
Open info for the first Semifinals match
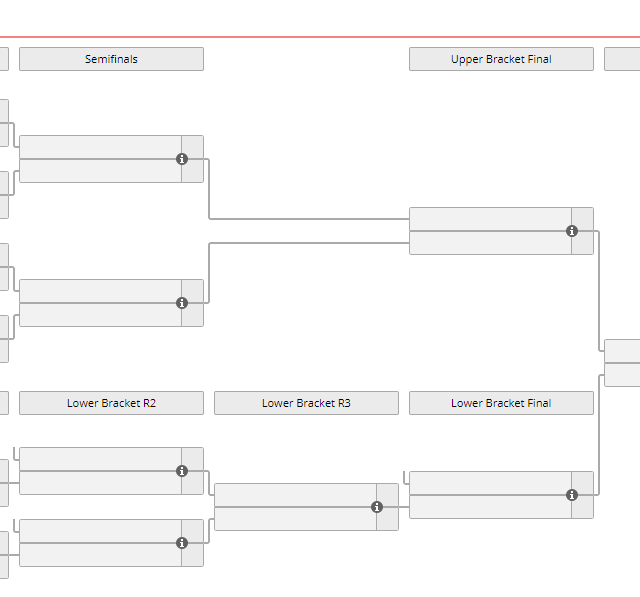tap(182, 159)
